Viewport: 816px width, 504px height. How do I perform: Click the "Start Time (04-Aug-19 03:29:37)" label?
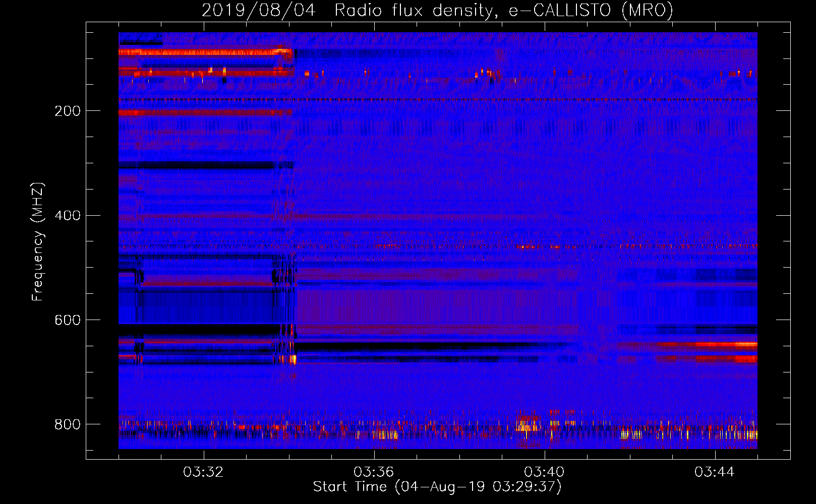pos(437,487)
